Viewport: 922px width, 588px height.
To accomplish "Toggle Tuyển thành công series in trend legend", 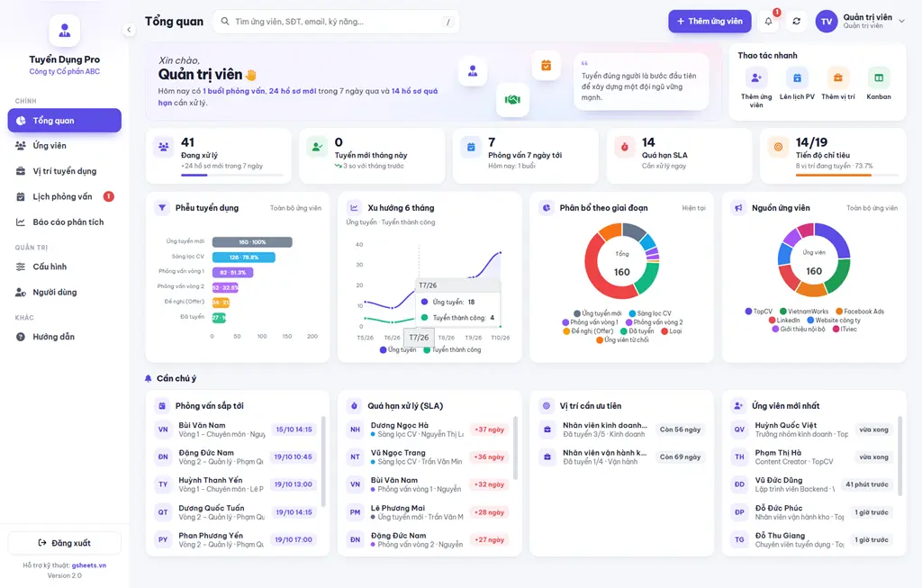I will click(x=452, y=350).
